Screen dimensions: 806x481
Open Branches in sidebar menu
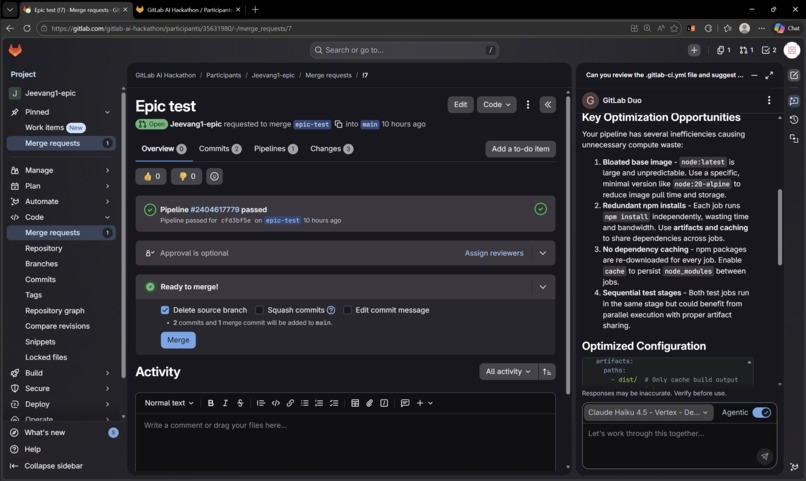pos(41,264)
